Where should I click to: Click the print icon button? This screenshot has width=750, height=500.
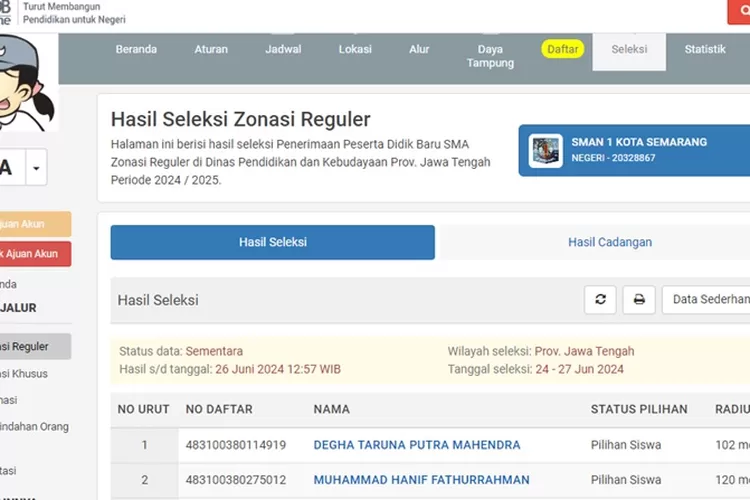[x=639, y=300]
